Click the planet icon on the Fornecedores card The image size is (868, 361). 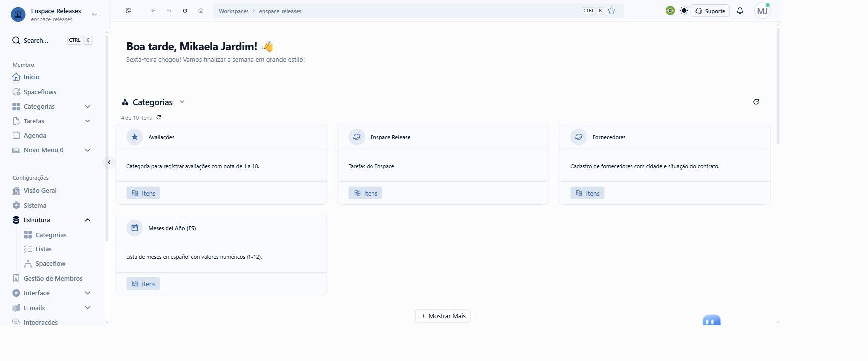pos(579,137)
